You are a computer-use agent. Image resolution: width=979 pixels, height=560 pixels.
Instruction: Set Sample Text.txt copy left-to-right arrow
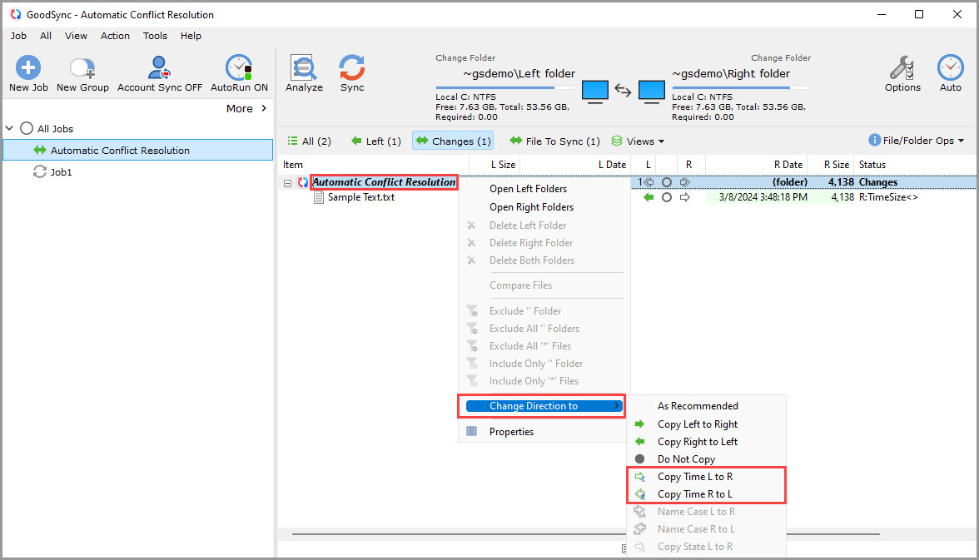(x=685, y=197)
